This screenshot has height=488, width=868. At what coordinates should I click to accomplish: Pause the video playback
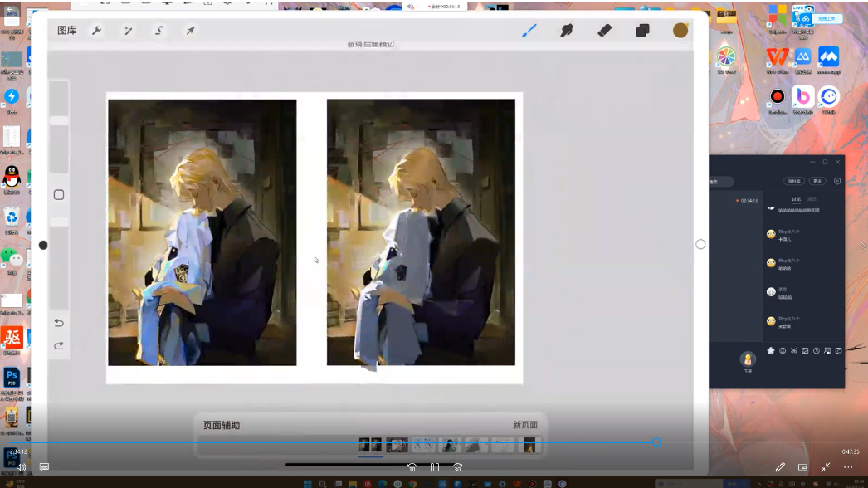pos(435,467)
